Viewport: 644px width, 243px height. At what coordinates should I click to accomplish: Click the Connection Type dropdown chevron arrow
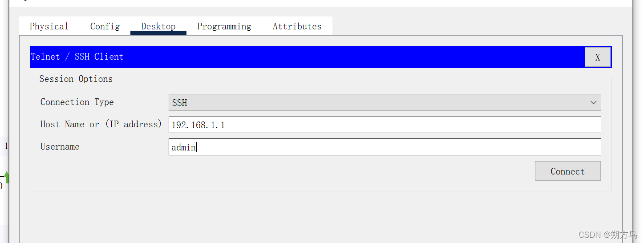tap(593, 102)
